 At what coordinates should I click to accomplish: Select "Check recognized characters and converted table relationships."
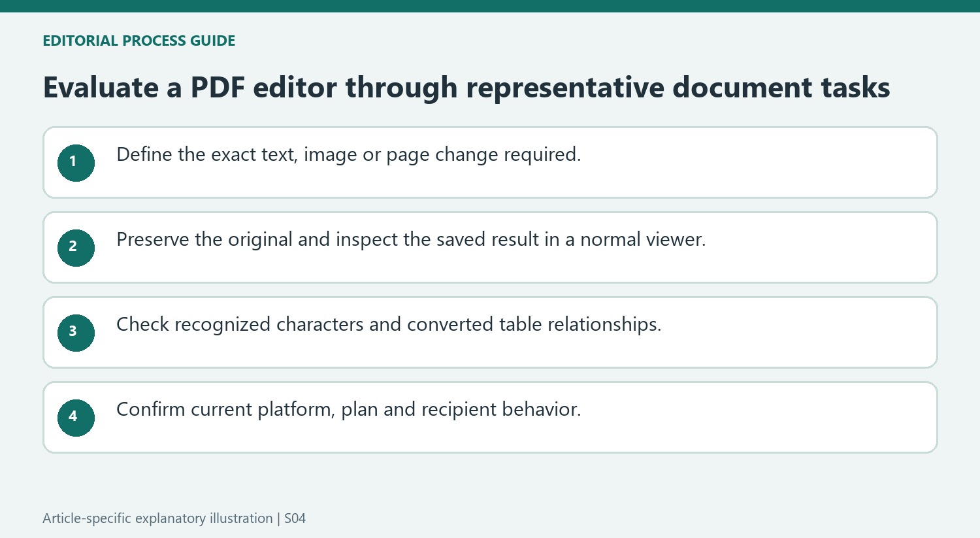pos(389,325)
